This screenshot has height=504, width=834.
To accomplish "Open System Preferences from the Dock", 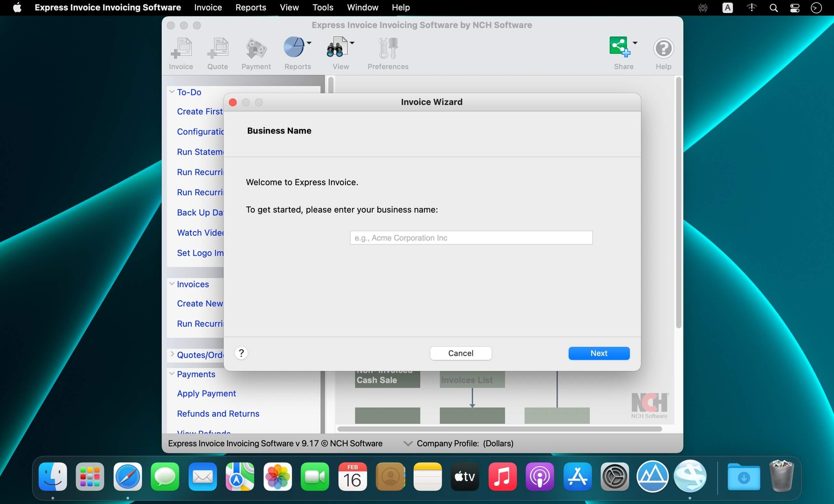I will (615, 476).
